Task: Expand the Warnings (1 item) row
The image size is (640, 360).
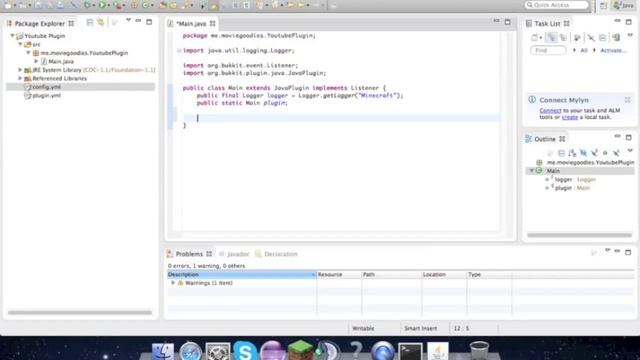Action: pos(173,282)
